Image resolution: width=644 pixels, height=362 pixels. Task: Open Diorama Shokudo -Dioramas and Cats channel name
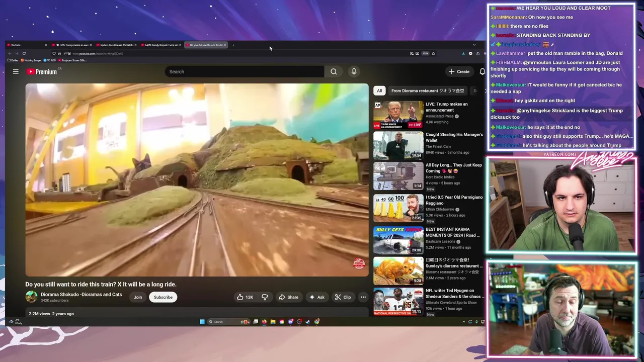(81, 295)
